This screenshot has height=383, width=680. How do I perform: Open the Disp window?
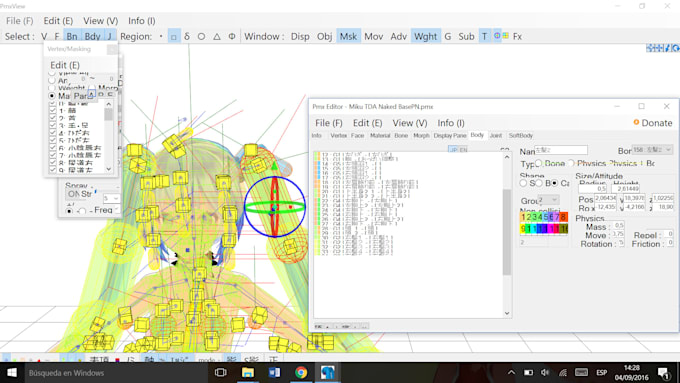300,36
